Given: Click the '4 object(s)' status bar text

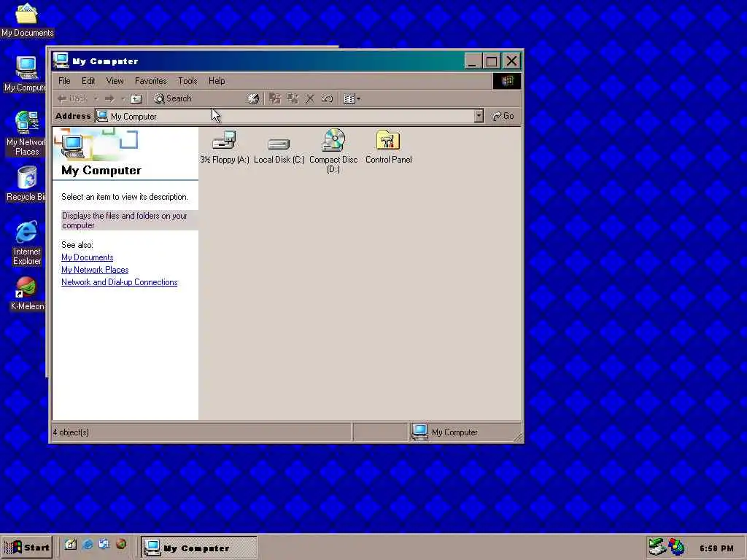Looking at the screenshot, I should 71,432.
